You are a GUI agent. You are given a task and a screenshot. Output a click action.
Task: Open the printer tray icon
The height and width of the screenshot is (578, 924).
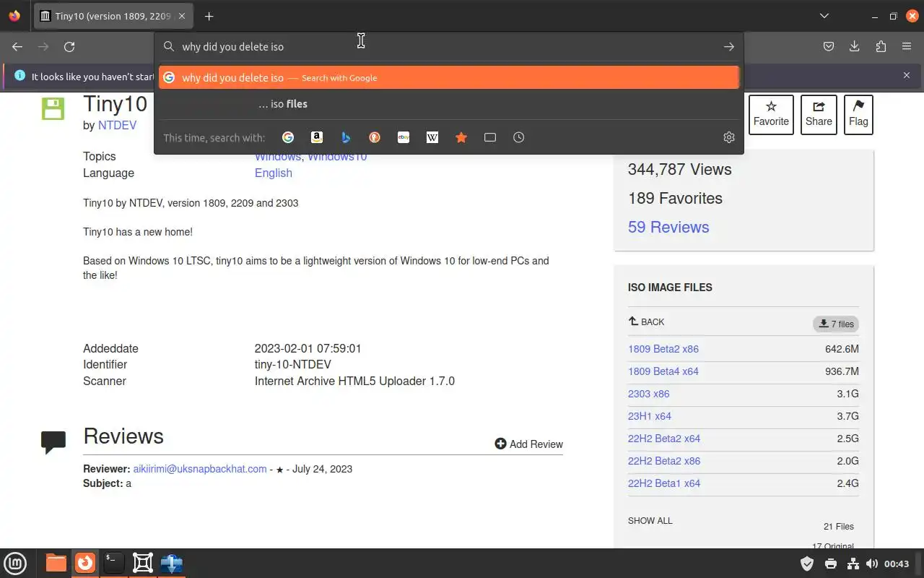[x=831, y=564]
